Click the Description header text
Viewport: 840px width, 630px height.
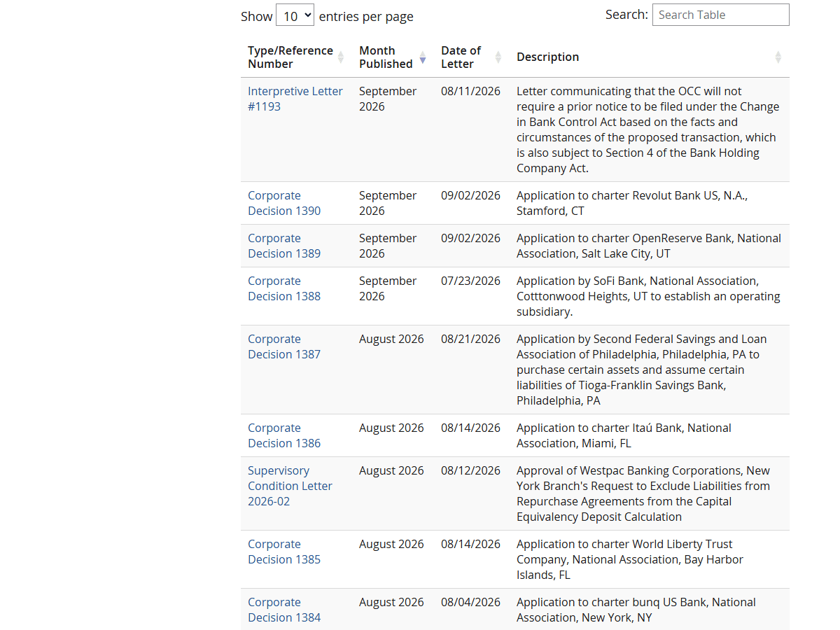548,57
